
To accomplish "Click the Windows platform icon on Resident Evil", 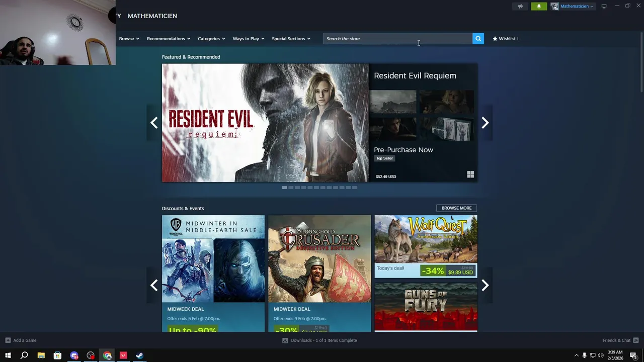I will pyautogui.click(x=470, y=174).
